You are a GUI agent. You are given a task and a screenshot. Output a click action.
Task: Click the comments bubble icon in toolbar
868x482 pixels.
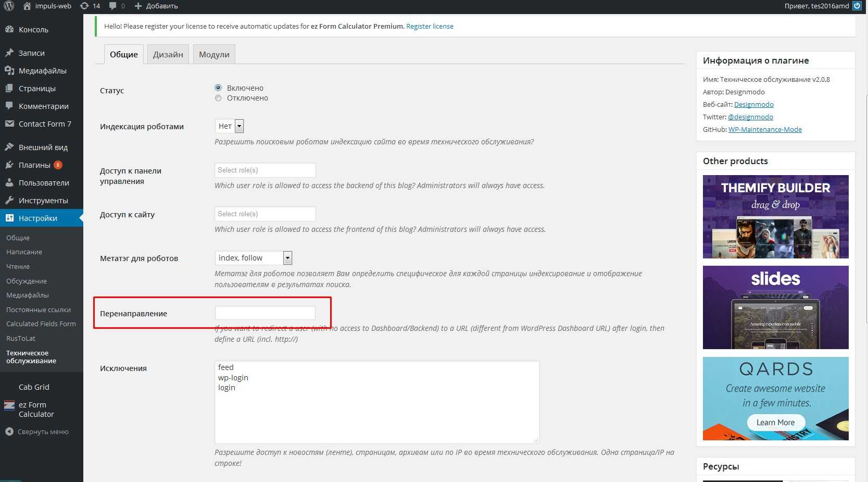pos(113,6)
